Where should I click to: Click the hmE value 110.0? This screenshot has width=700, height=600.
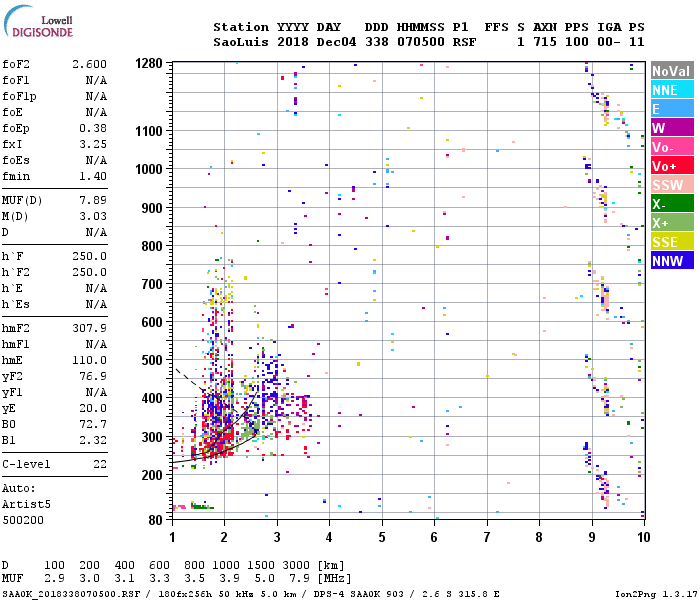[x=89, y=360]
